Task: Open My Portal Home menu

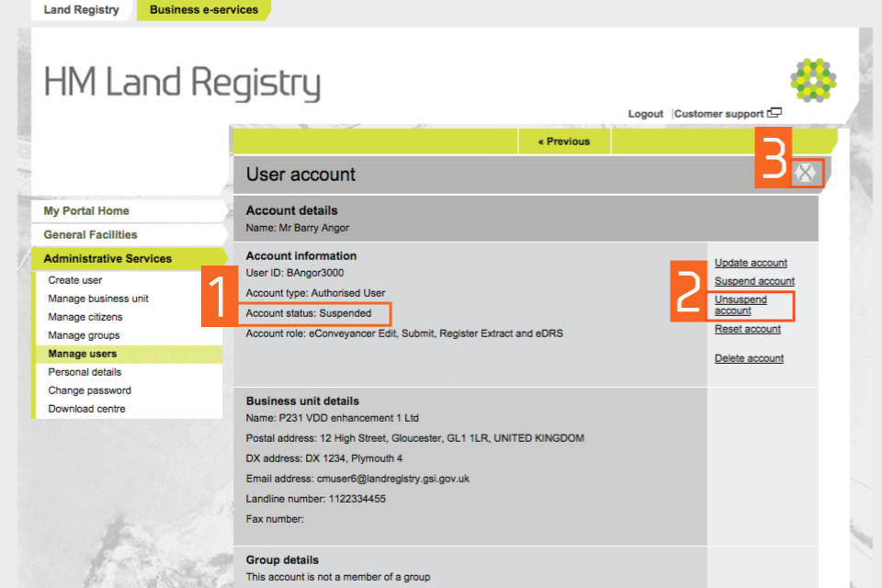Action: point(86,211)
